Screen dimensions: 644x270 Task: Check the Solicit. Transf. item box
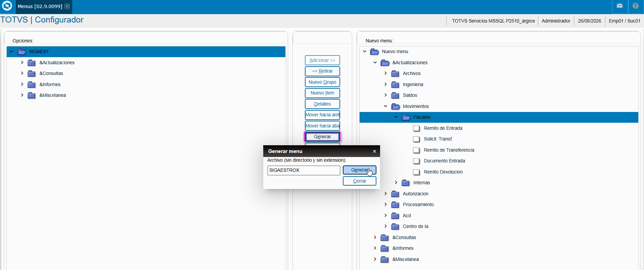(x=416, y=139)
